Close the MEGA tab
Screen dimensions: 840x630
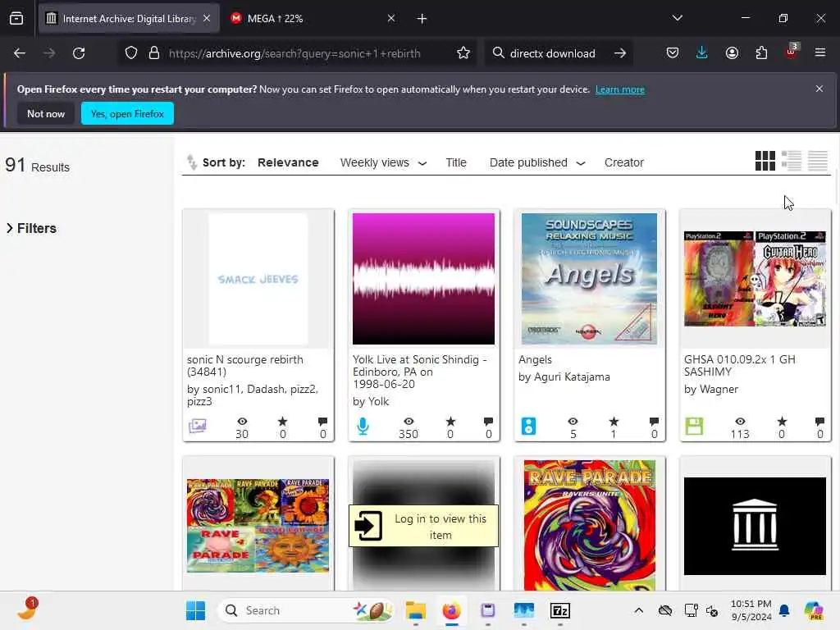pyautogui.click(x=391, y=18)
